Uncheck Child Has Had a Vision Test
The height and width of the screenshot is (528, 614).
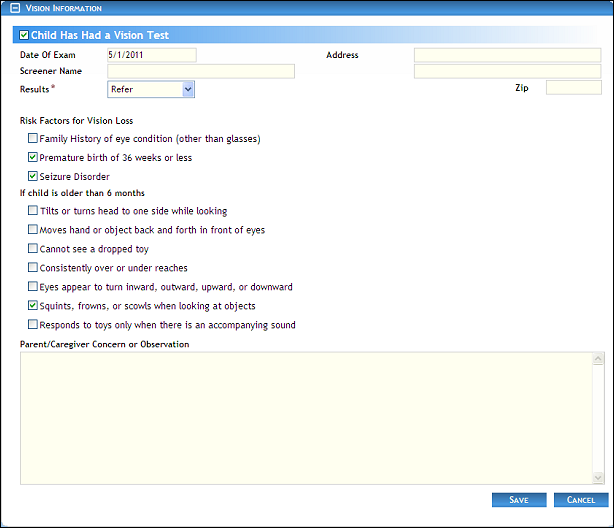[x=24, y=36]
